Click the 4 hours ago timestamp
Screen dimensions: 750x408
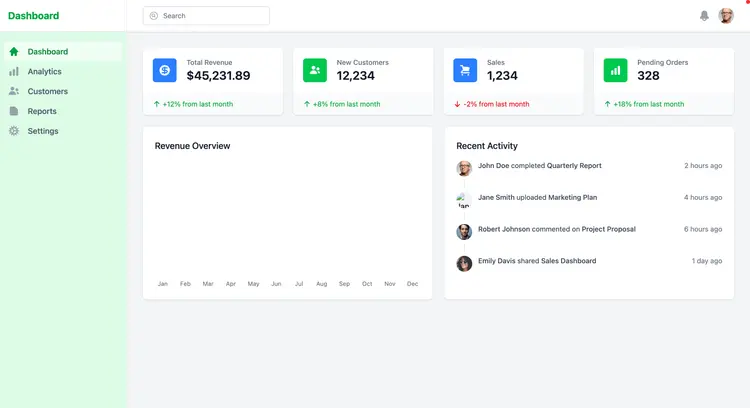pos(703,197)
